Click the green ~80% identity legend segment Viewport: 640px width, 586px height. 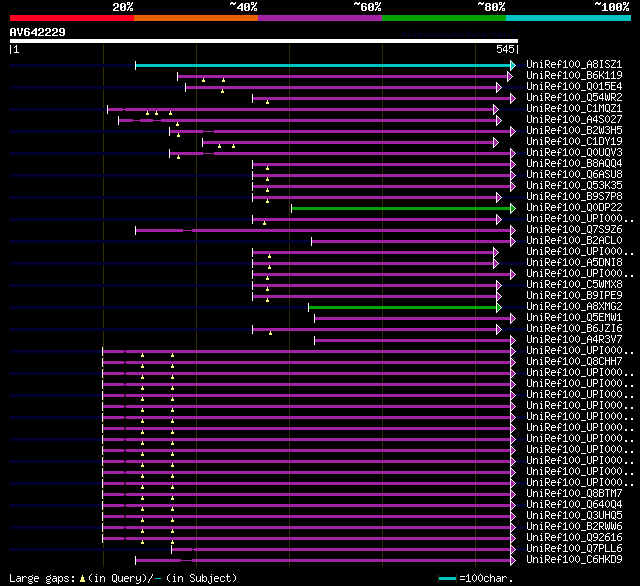tap(444, 18)
